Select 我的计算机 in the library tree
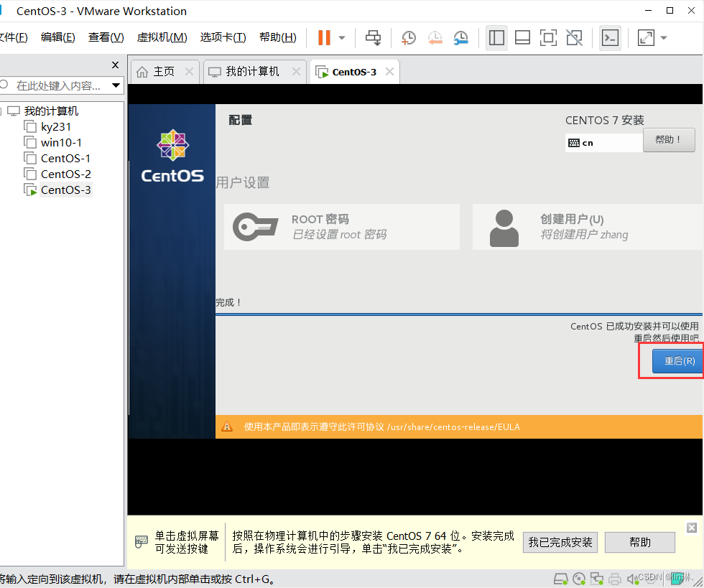704x588 pixels. click(x=51, y=111)
